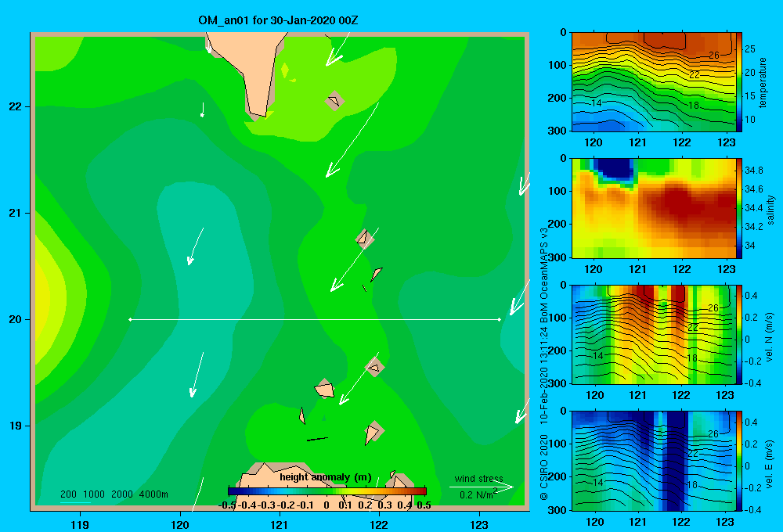Viewport: 783px width, 532px height.
Task: Click the 'vel. N (m/s)' colorbar label
Action: pos(770,337)
